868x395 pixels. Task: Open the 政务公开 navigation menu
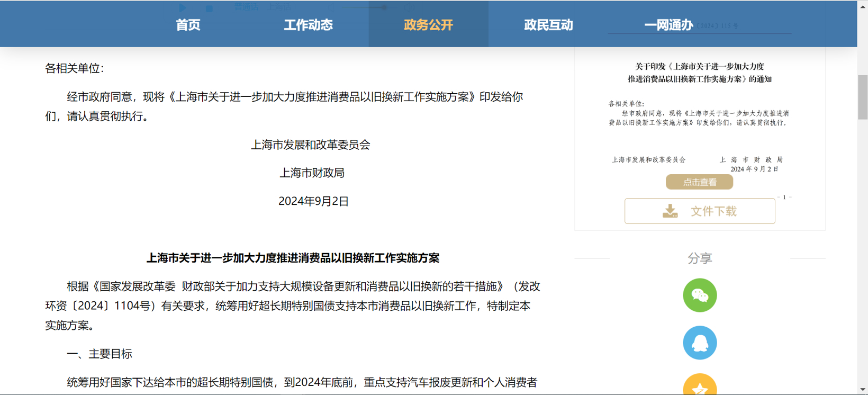pyautogui.click(x=428, y=25)
